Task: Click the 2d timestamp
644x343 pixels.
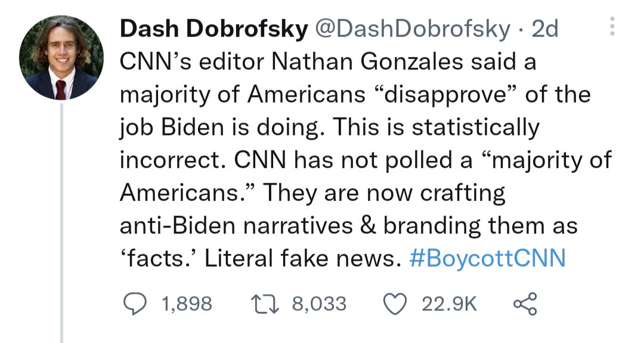Action: (544, 29)
